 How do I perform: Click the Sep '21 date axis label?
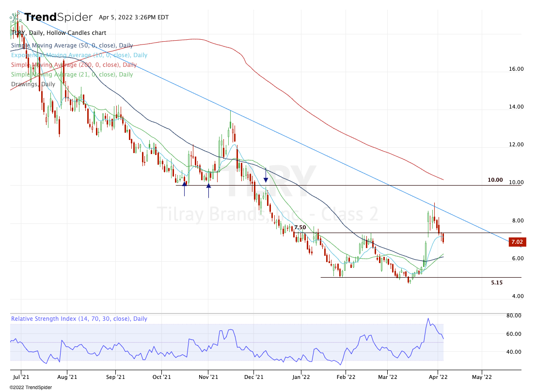[115, 377]
